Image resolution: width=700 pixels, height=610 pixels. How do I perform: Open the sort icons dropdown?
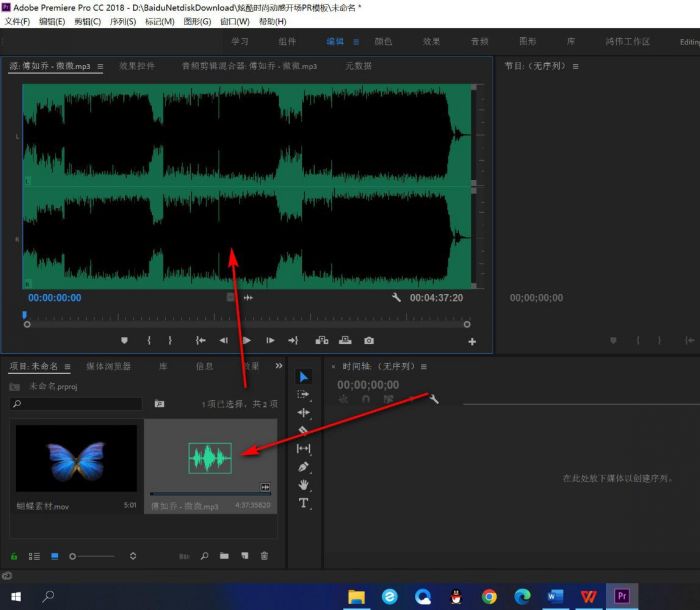pyautogui.click(x=133, y=555)
